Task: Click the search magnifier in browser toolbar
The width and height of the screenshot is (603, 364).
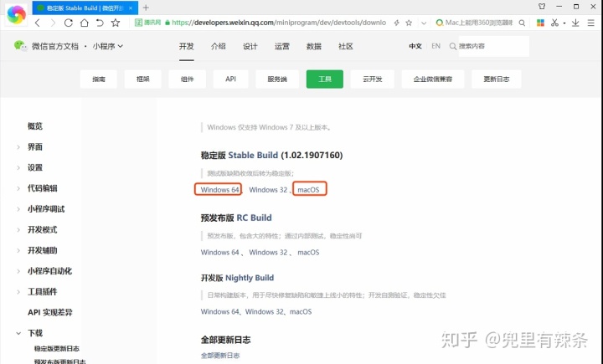Action: (522, 23)
